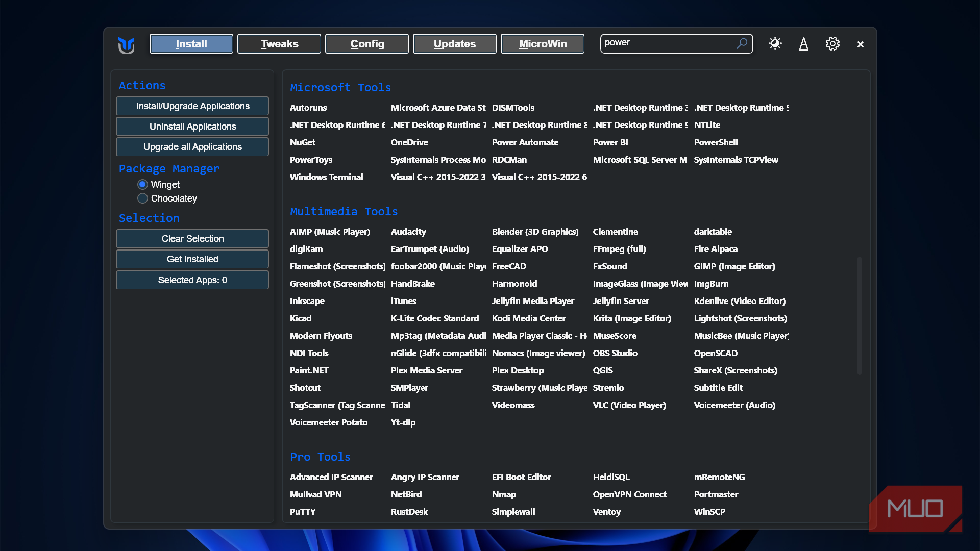Select PowerToys in Microsoft Tools
The image size is (980, 551).
tap(311, 160)
